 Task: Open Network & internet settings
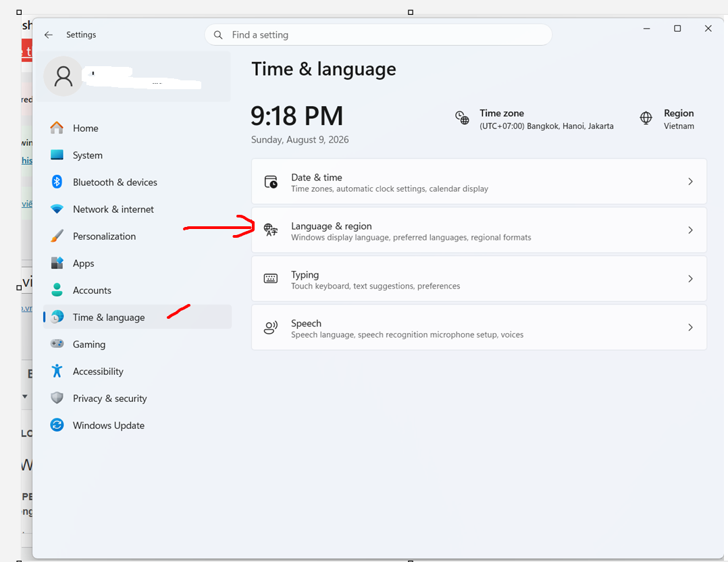(138, 209)
